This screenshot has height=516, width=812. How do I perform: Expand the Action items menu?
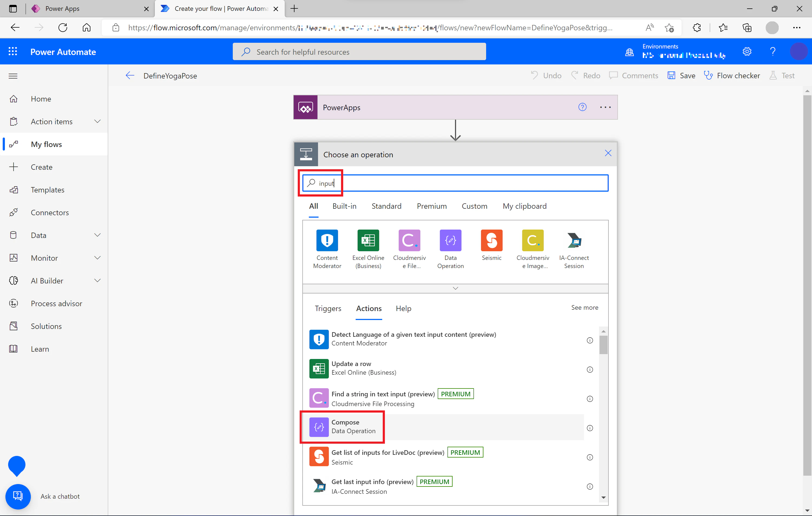tap(97, 121)
